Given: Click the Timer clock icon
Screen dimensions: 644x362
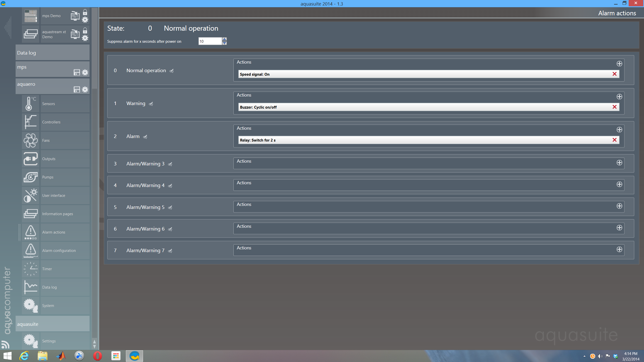Looking at the screenshot, I should tap(30, 269).
